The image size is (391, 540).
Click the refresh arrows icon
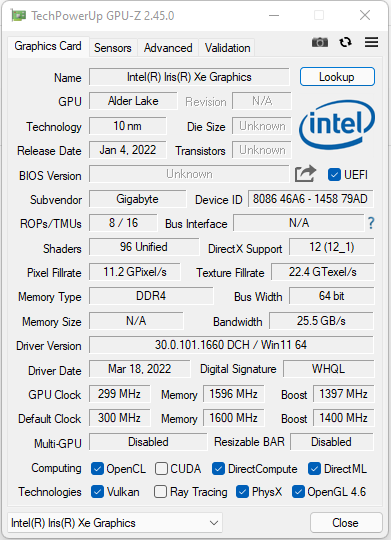345,42
